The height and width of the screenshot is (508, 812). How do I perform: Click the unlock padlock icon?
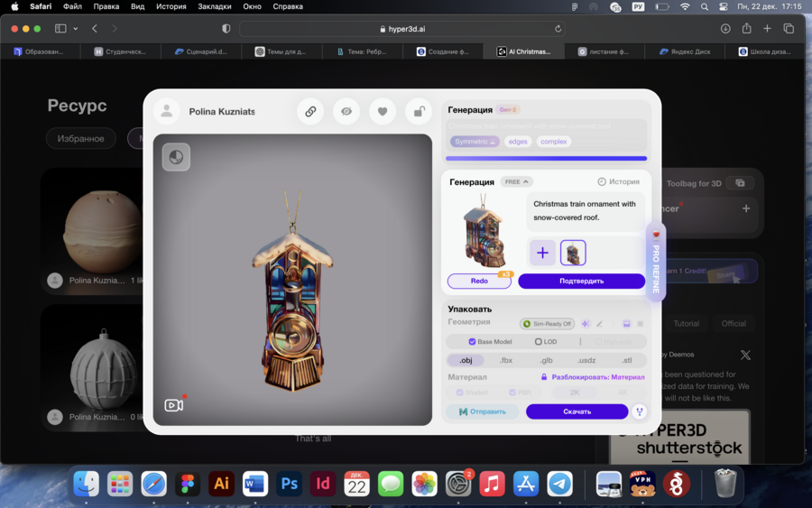(419, 112)
